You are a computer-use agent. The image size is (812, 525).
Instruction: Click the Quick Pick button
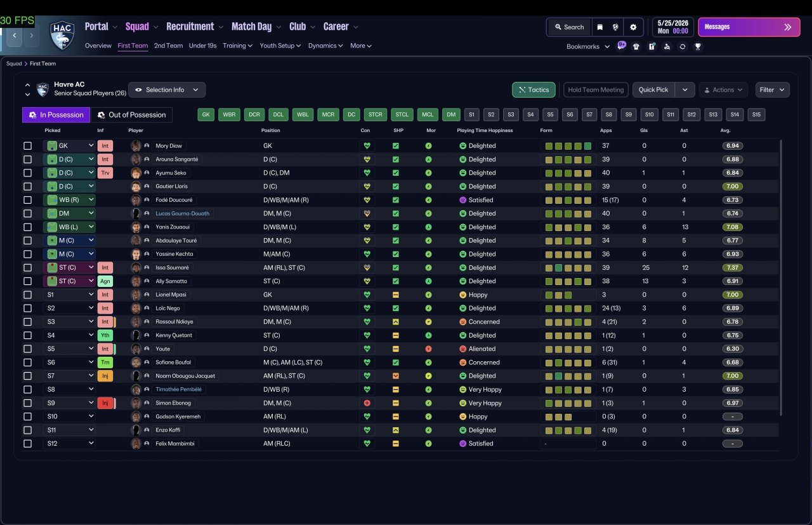coord(653,90)
